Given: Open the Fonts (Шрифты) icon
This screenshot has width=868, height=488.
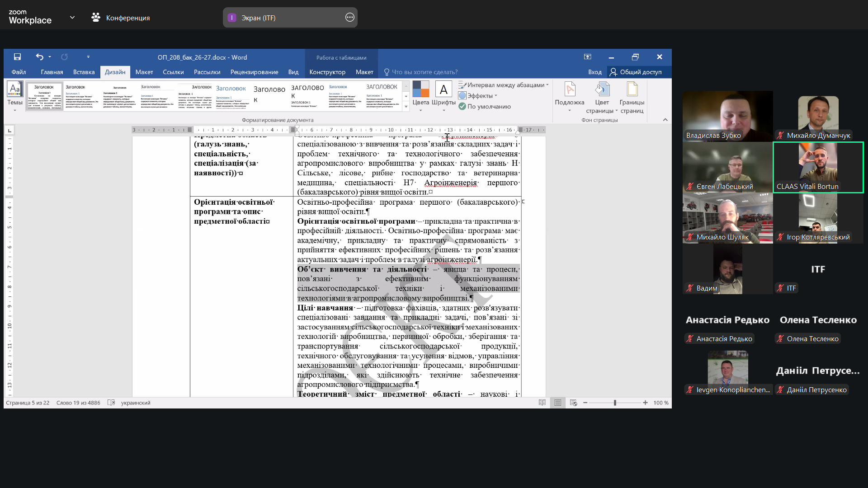Looking at the screenshot, I should click(443, 89).
